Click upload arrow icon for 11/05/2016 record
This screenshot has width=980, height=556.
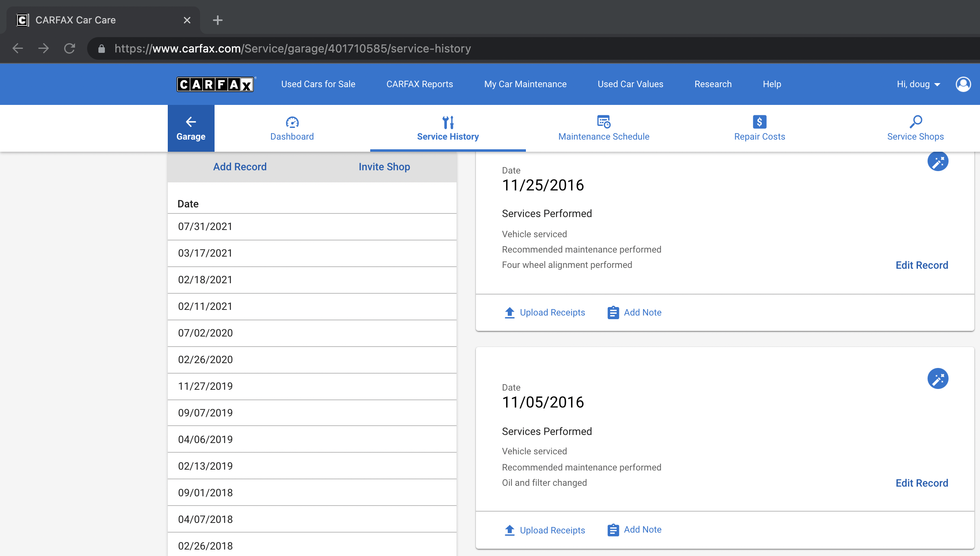pos(509,530)
